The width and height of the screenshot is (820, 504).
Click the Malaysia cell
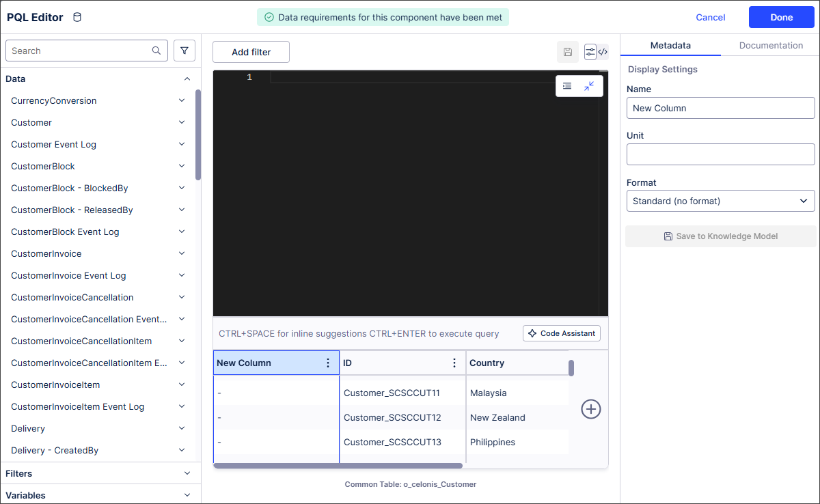coord(517,393)
